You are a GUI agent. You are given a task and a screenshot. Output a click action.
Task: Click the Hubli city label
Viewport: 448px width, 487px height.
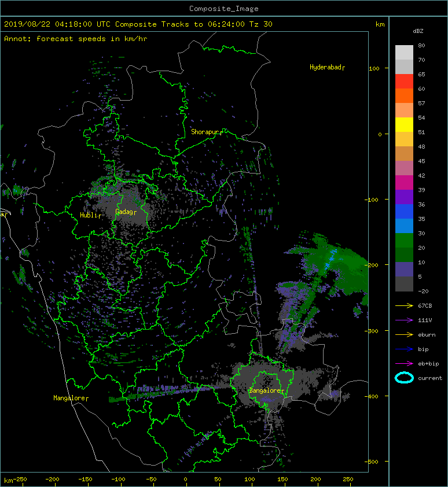pyautogui.click(x=90, y=215)
